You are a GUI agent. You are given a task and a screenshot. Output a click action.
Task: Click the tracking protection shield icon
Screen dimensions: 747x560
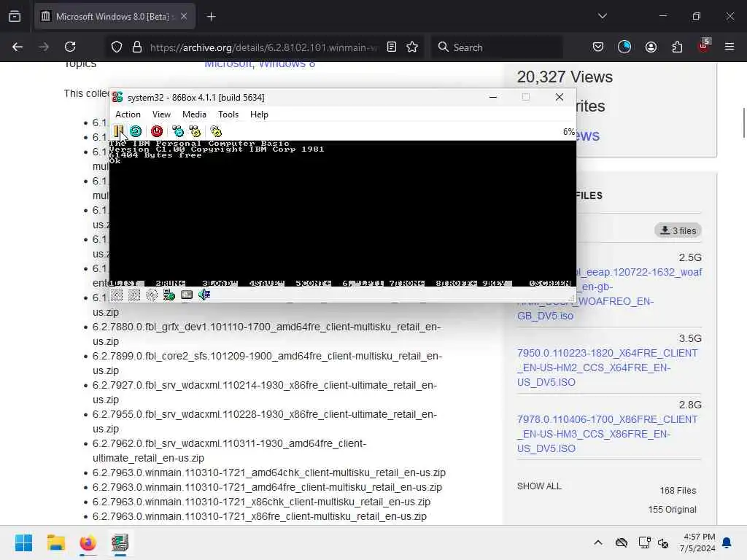click(x=117, y=47)
